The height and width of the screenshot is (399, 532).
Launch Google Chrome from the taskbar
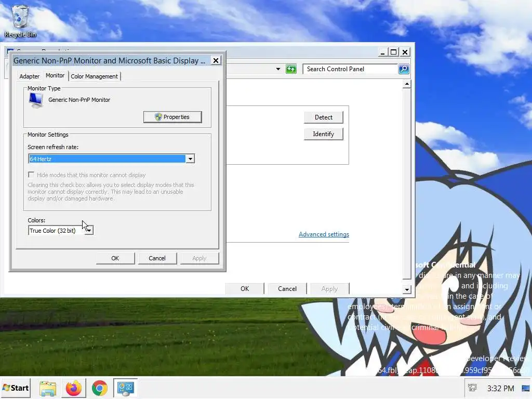point(99,388)
